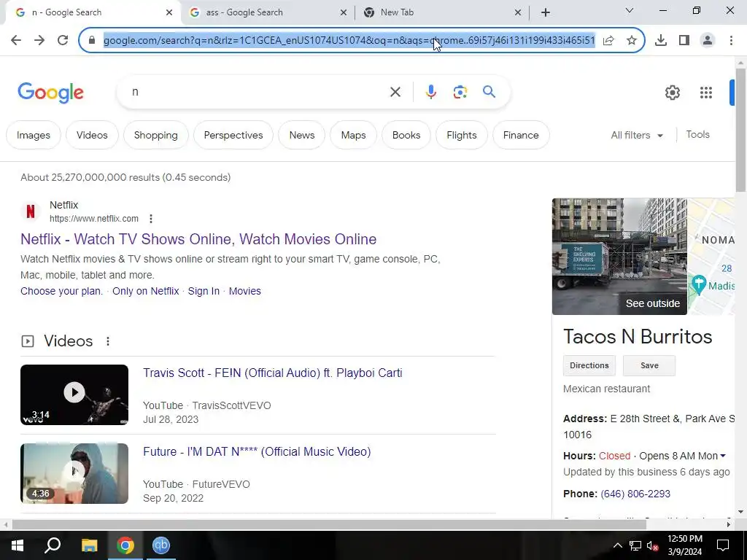Open notification center in taskbar

coord(723,545)
